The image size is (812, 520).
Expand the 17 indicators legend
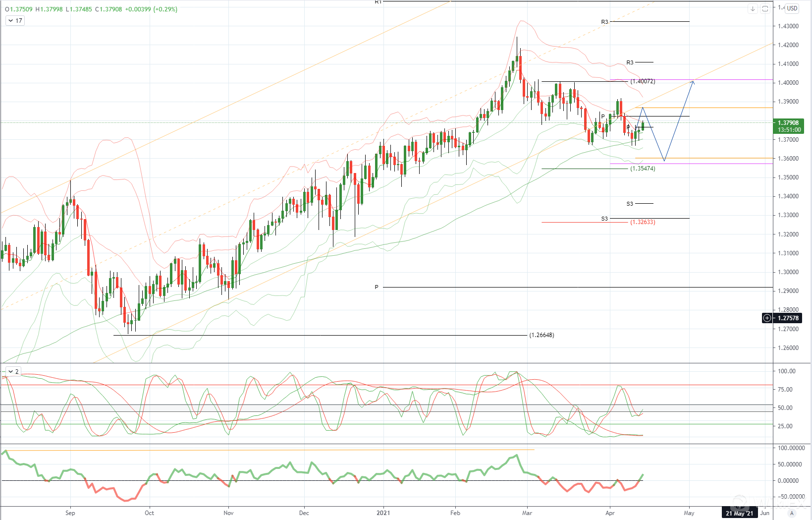pyautogui.click(x=15, y=20)
